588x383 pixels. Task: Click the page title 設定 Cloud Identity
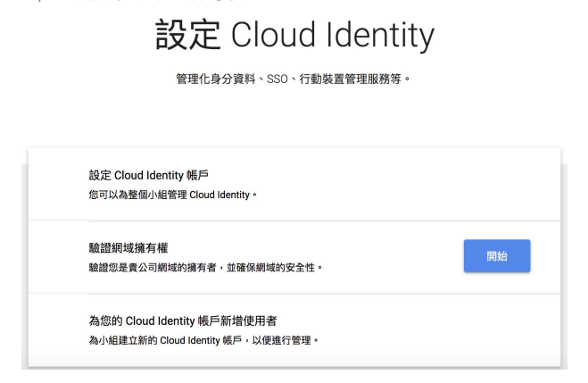pos(294,35)
